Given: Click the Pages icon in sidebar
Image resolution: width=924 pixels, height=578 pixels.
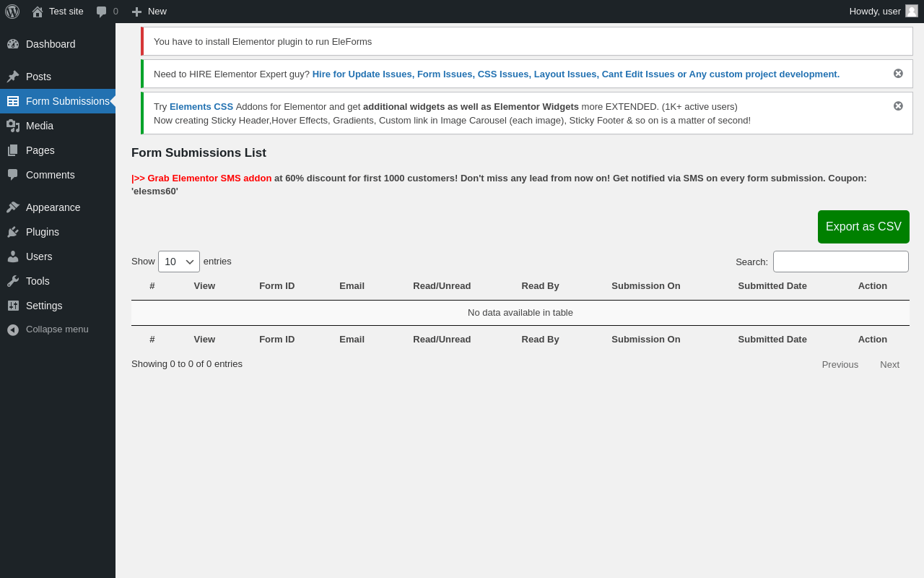Looking at the screenshot, I should click(x=13, y=150).
